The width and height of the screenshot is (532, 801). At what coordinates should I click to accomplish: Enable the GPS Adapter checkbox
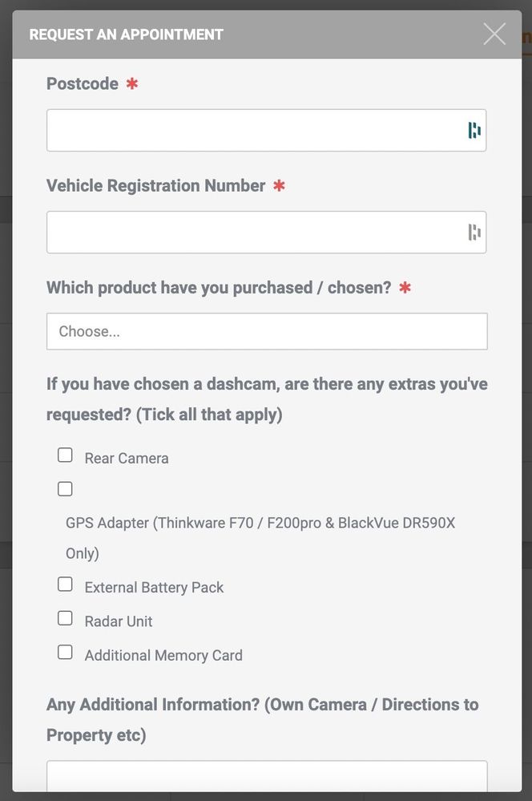(x=65, y=489)
